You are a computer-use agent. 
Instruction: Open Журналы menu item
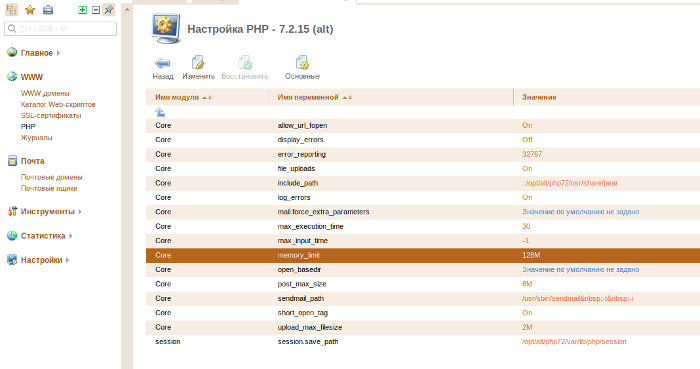[37, 138]
